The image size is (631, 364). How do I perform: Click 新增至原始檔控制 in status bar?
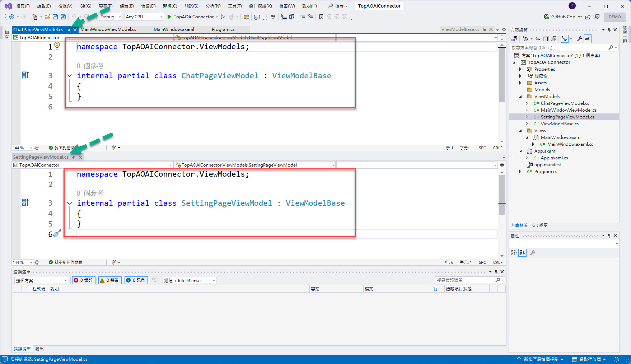541,359
